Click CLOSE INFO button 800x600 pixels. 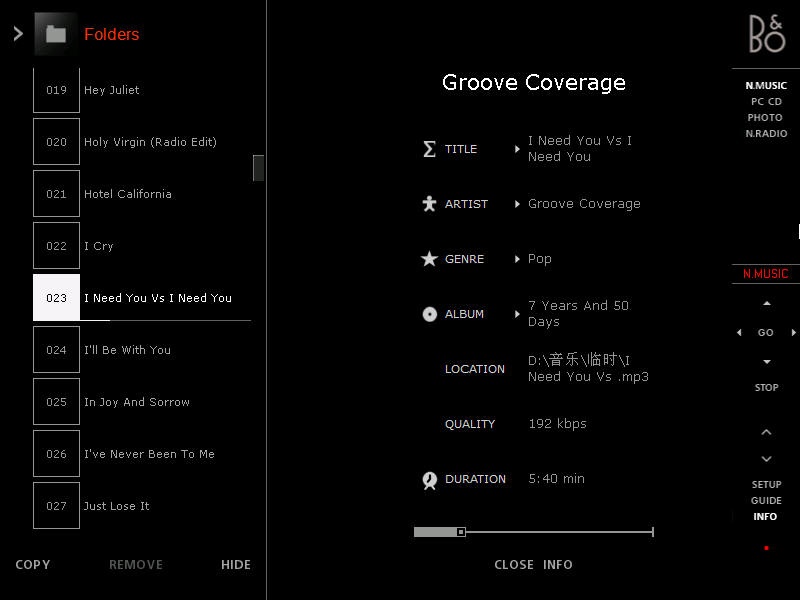(533, 565)
